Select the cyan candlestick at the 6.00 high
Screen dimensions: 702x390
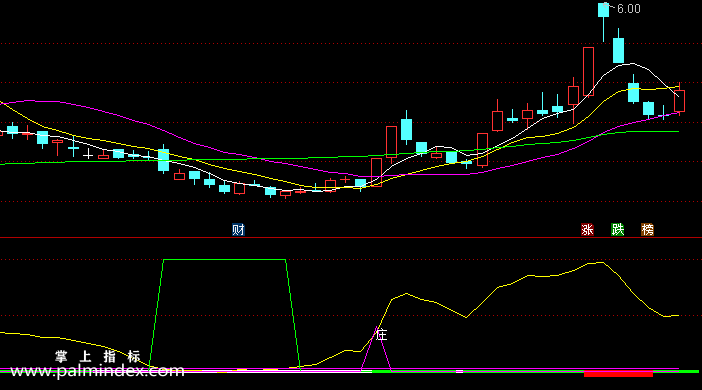pyautogui.click(x=604, y=21)
